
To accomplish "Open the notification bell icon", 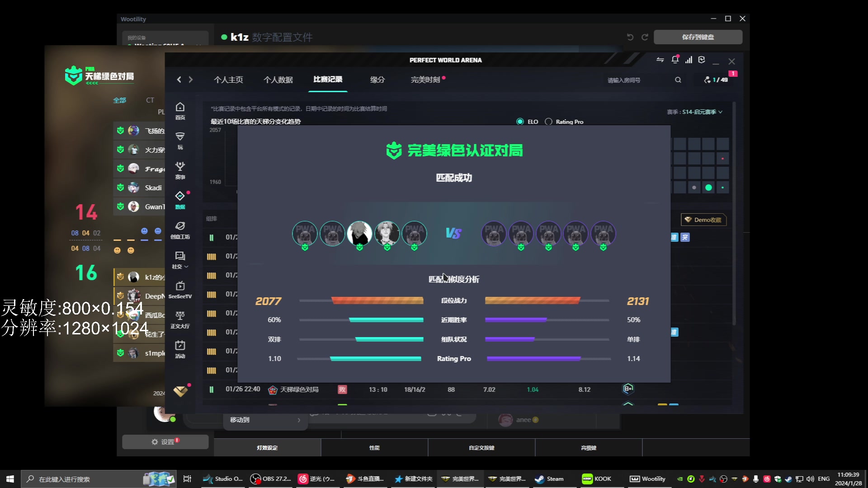I will point(675,60).
